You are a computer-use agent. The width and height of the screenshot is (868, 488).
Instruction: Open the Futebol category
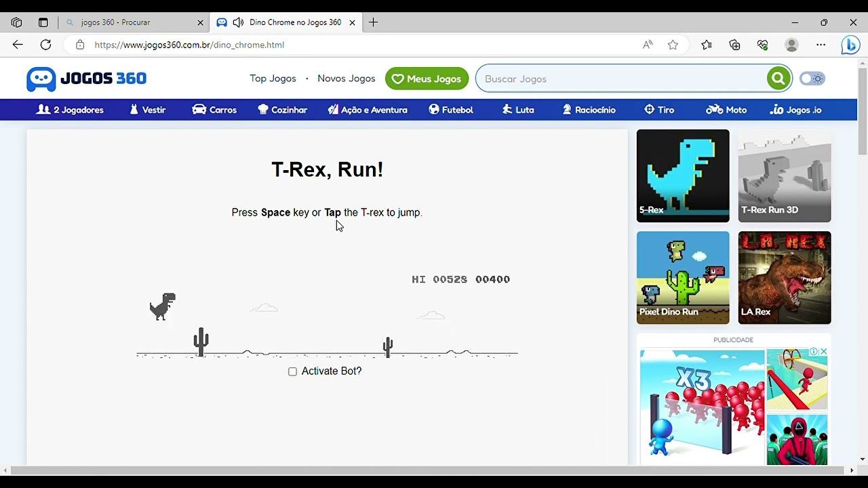[x=451, y=110]
